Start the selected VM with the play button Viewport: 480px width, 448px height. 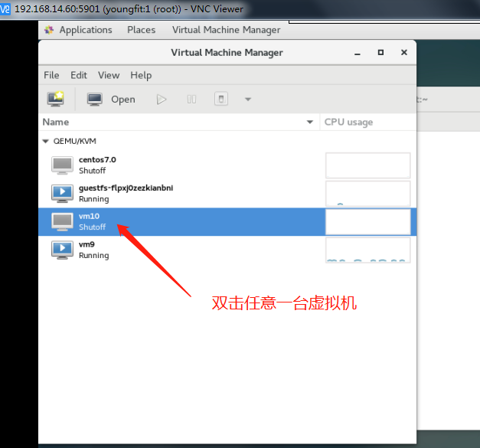(x=162, y=100)
